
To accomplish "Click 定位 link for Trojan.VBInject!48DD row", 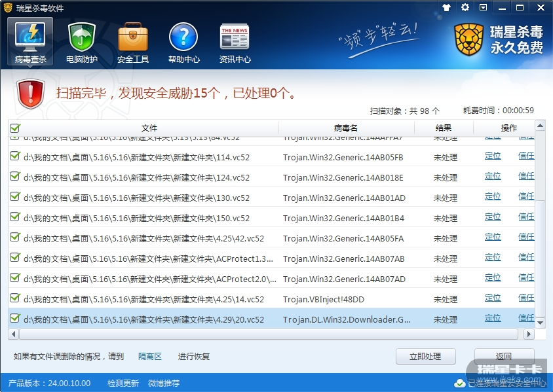I will point(493,298).
